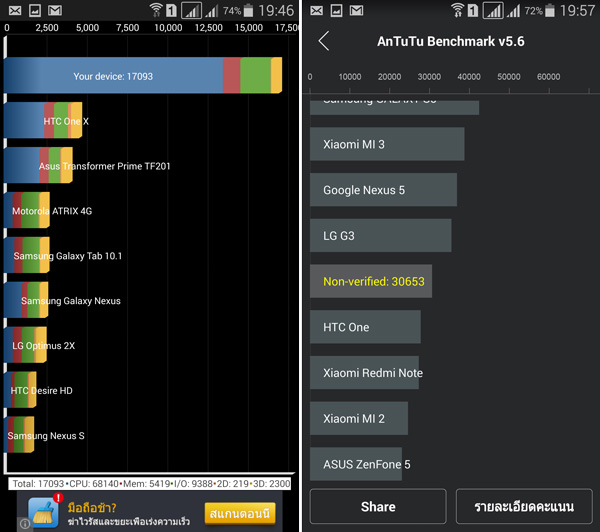Tap the สแกนตอนนี้ scan now ad button
The image size is (600, 532).
tap(240, 513)
